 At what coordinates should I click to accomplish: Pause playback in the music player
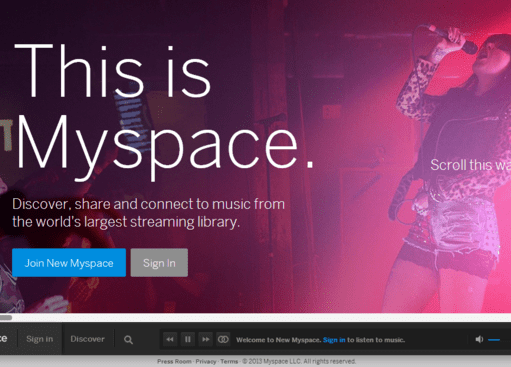(188, 339)
